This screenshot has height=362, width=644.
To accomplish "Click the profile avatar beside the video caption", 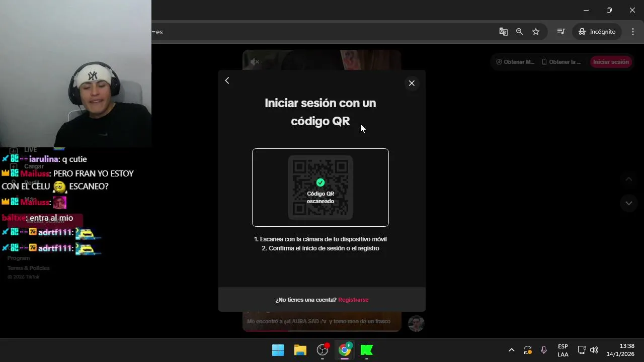I will pyautogui.click(x=416, y=324).
